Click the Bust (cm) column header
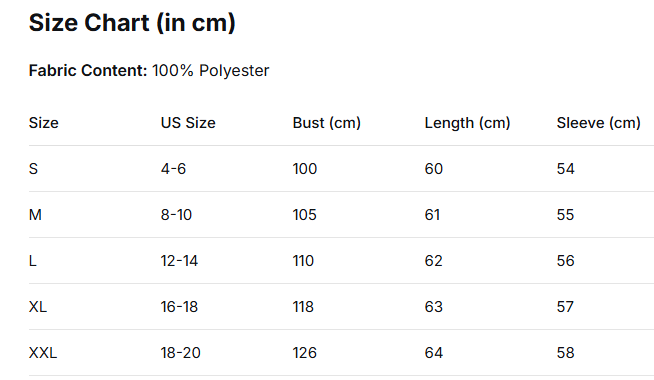Screen dimensions: 654x380 point(327,123)
